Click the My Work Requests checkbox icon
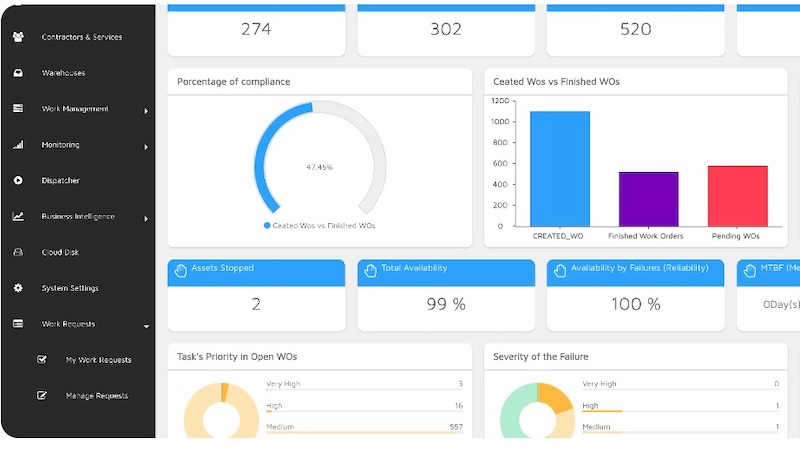800x452 pixels. (x=42, y=360)
